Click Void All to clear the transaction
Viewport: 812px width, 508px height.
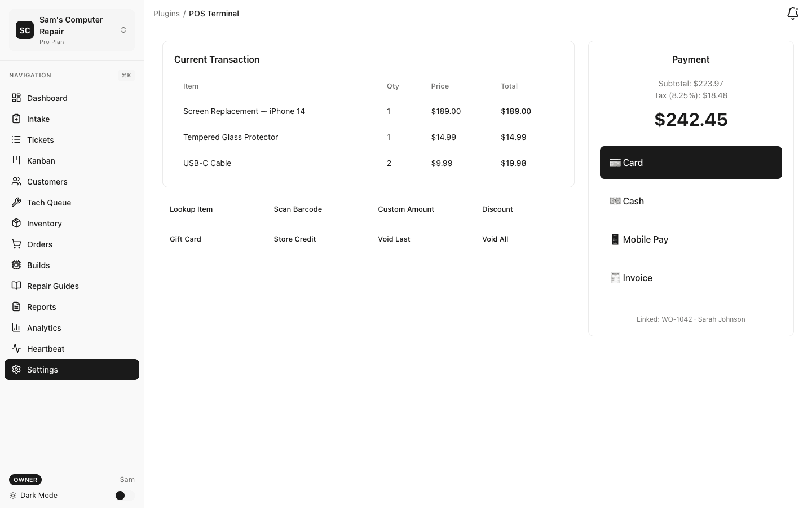point(495,239)
